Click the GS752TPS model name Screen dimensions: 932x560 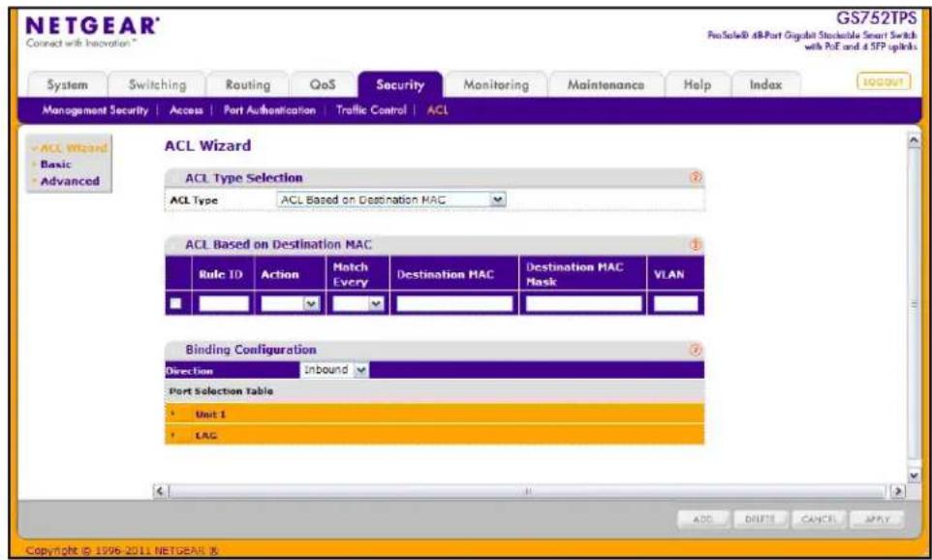pos(876,17)
